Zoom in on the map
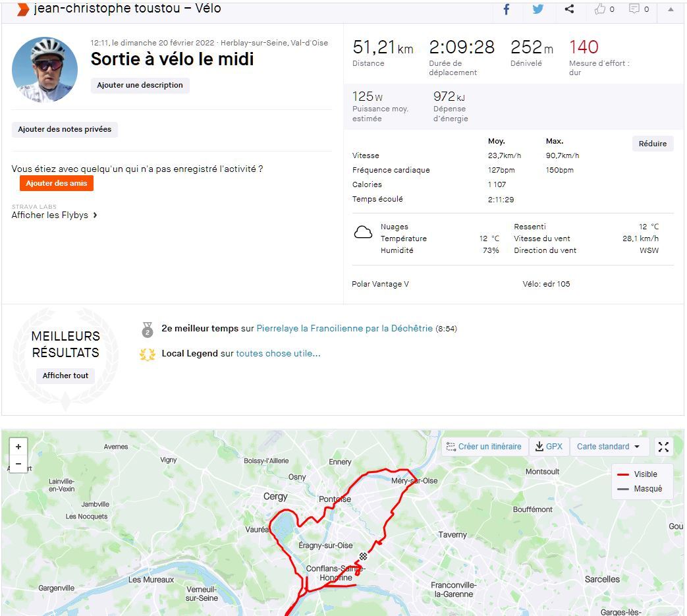This screenshot has height=616, width=687. click(x=18, y=447)
